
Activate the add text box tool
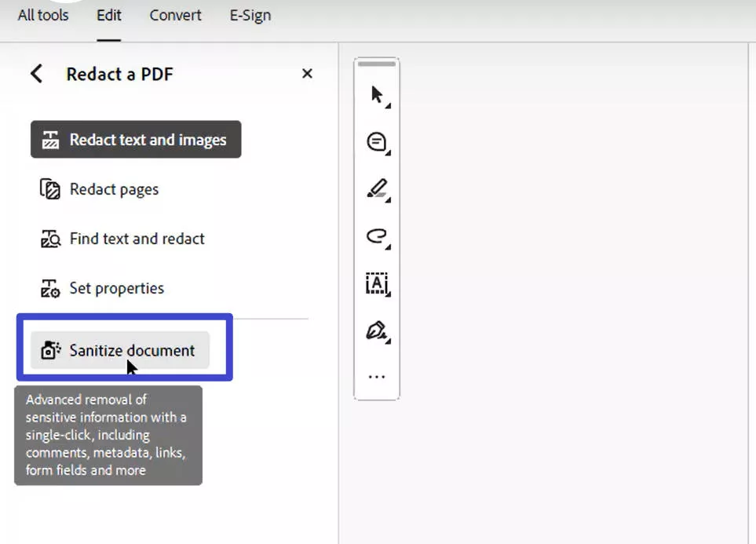(376, 284)
